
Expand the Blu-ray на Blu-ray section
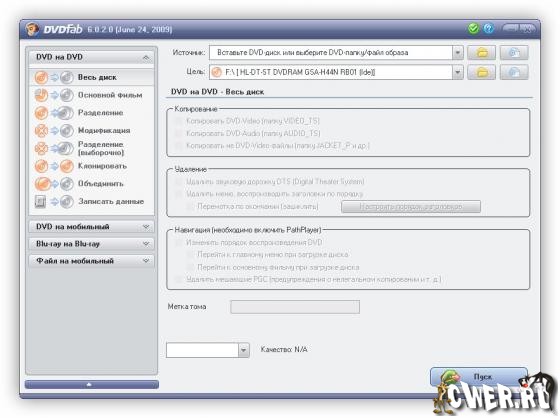click(x=91, y=244)
